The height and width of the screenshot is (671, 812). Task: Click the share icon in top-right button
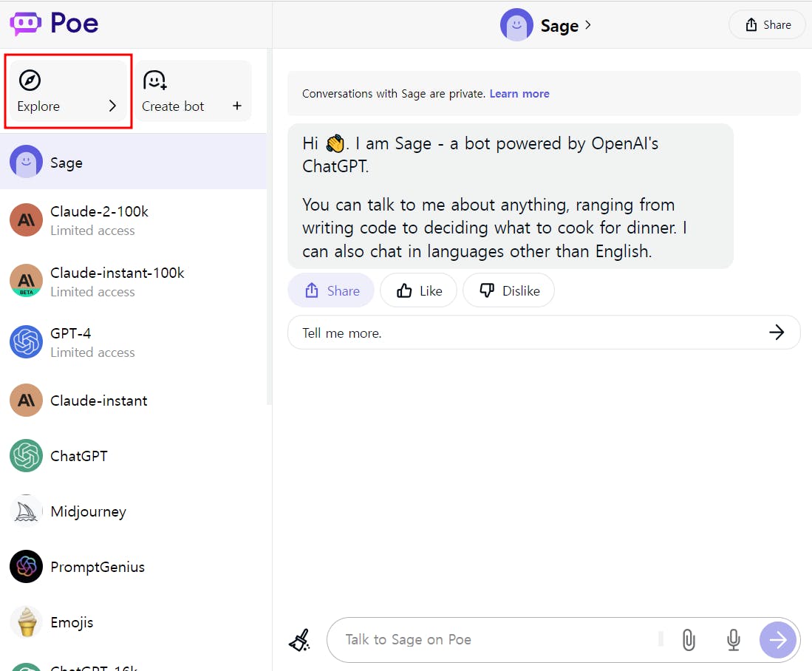[x=751, y=24]
